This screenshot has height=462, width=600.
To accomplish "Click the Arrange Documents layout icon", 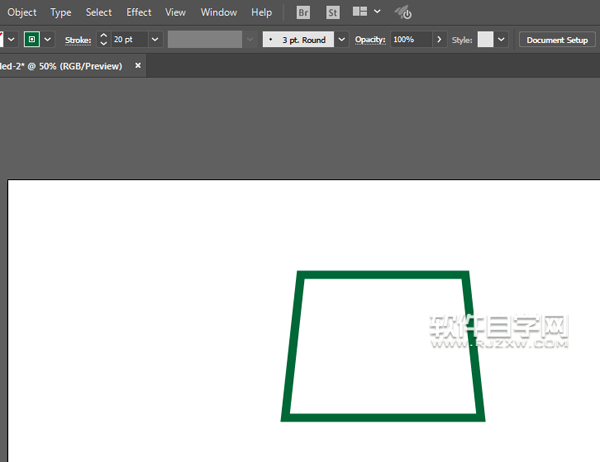I will click(359, 13).
